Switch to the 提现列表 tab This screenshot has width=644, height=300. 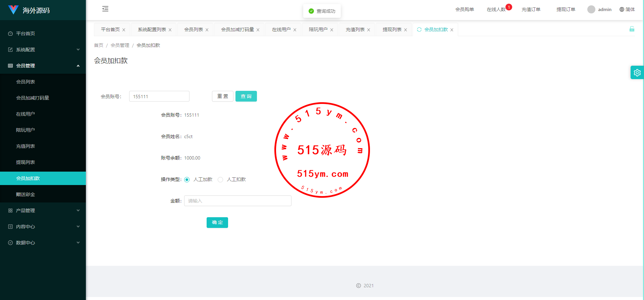point(392,29)
